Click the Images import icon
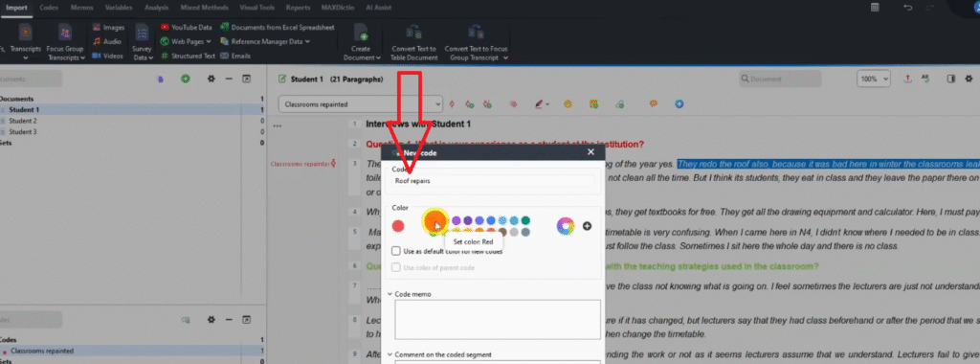This screenshot has height=364, width=980. (108, 28)
